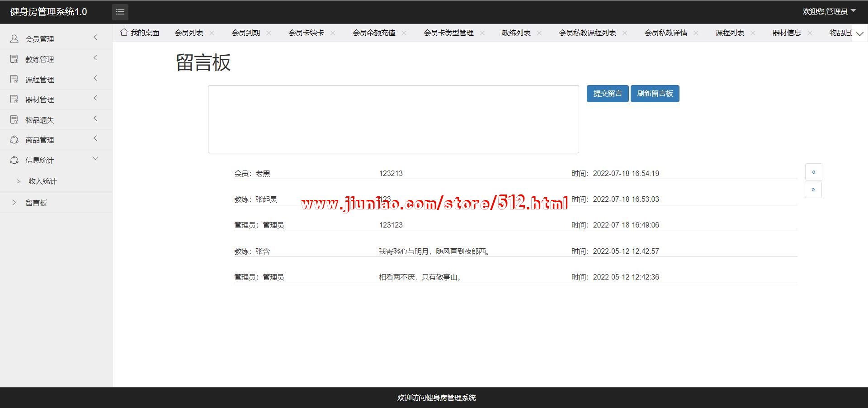
Task: Go to next page of messages
Action: 813,190
